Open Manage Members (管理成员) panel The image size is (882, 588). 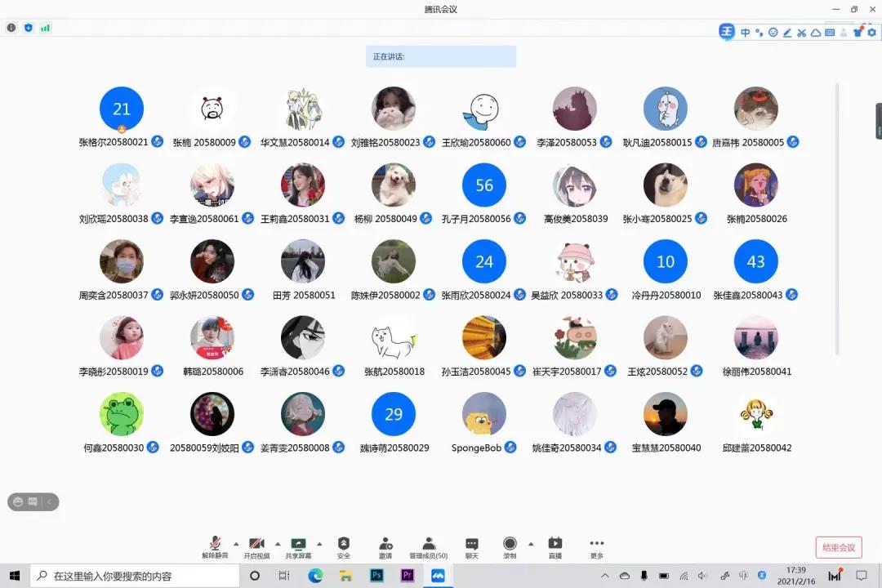[428, 545]
